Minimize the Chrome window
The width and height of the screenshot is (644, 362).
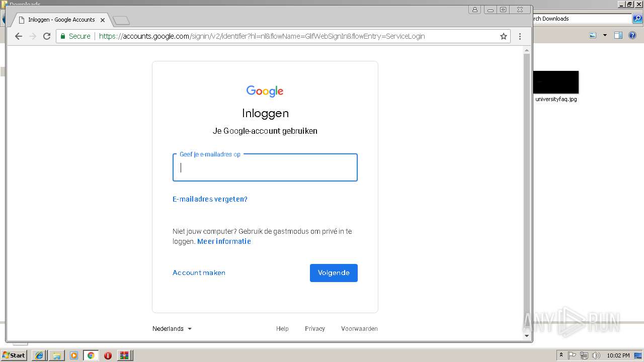click(490, 10)
